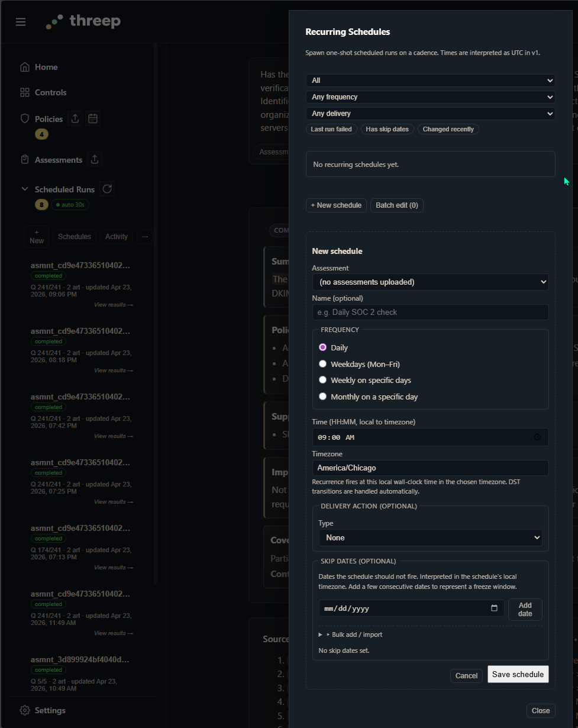The width and height of the screenshot is (578, 728).
Task: Click the skip date mm/dd/yyyy field
Action: click(411, 608)
